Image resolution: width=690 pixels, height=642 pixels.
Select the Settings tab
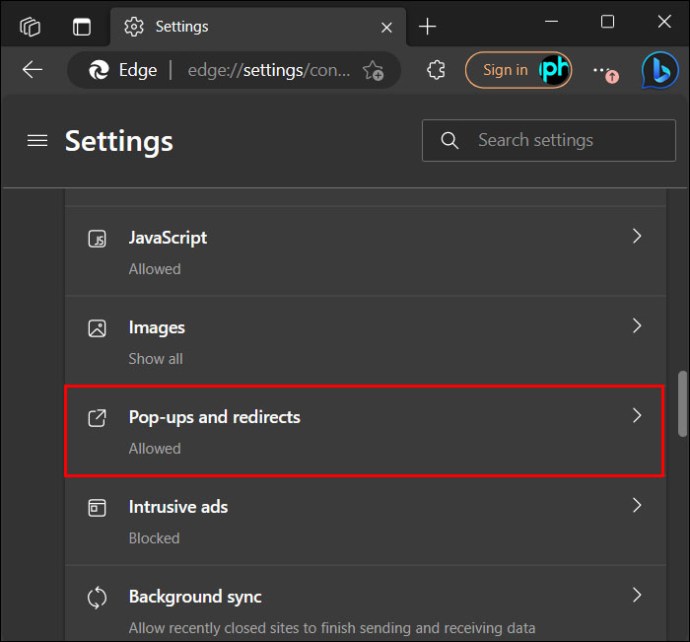[258, 27]
